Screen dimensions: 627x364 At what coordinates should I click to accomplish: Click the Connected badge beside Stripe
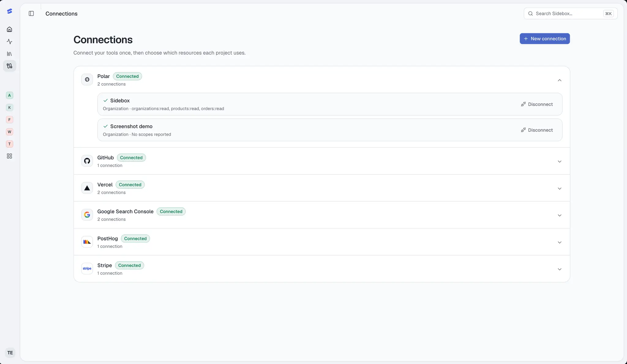[130, 265]
